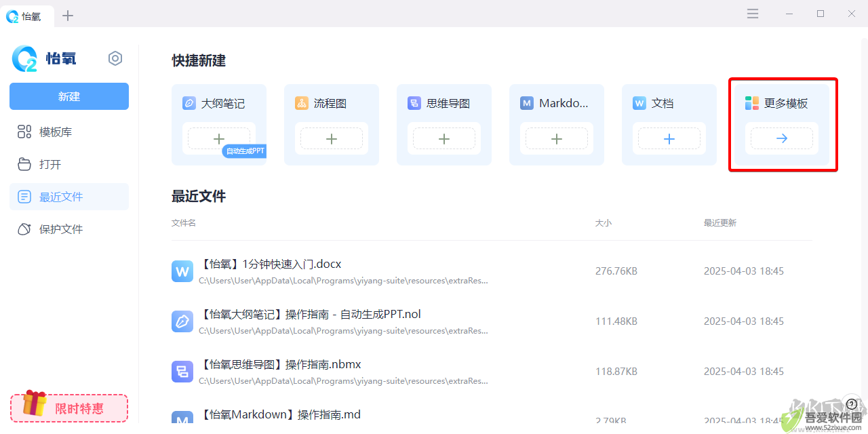
Task: Click 大小 column header
Action: [604, 222]
